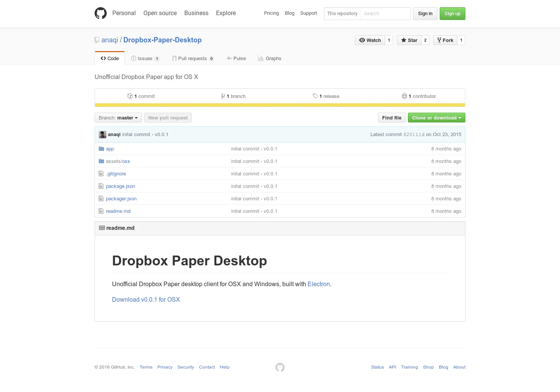Click the stargazer count 2
This screenshot has height=392, width=560.
425,40
